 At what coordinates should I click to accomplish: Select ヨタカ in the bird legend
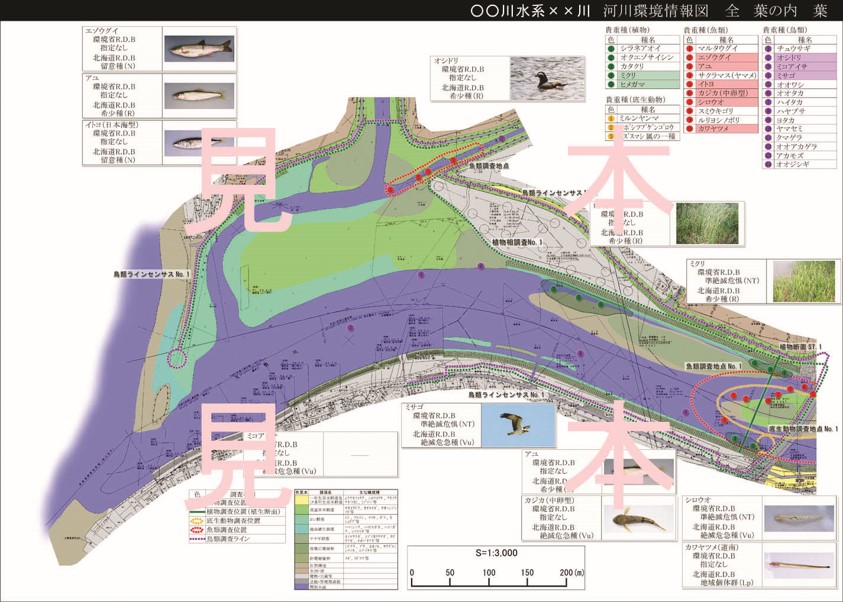(787, 120)
